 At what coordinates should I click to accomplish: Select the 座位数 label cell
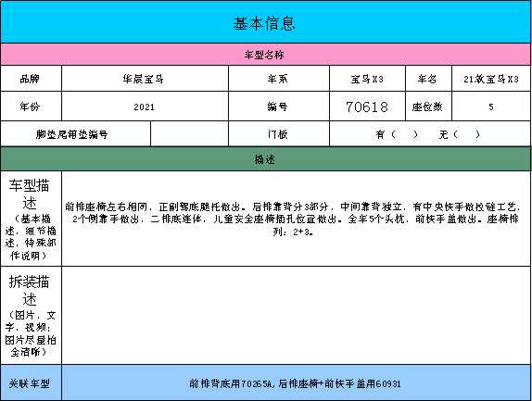click(428, 107)
